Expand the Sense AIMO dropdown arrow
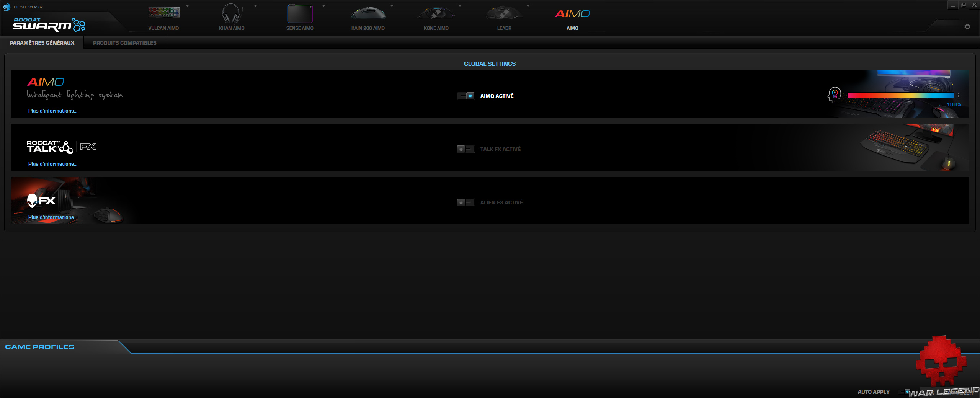980x398 pixels. pyautogui.click(x=324, y=6)
